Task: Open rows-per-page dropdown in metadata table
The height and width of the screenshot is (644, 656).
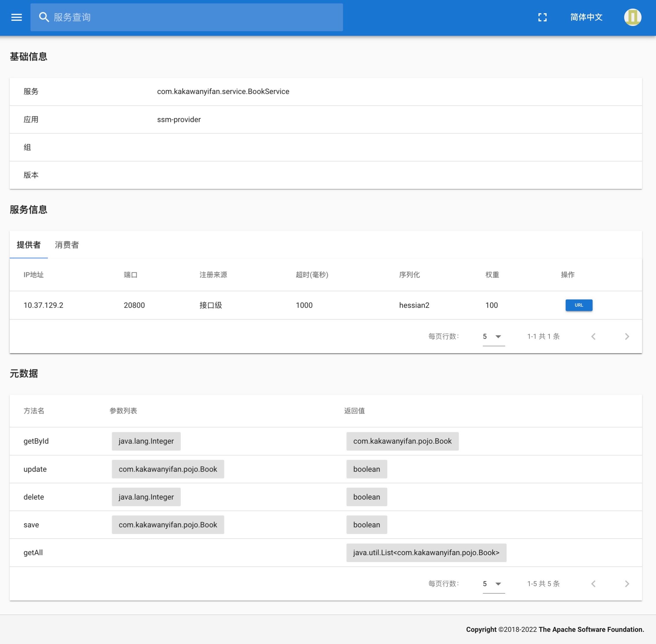Action: [x=493, y=584]
